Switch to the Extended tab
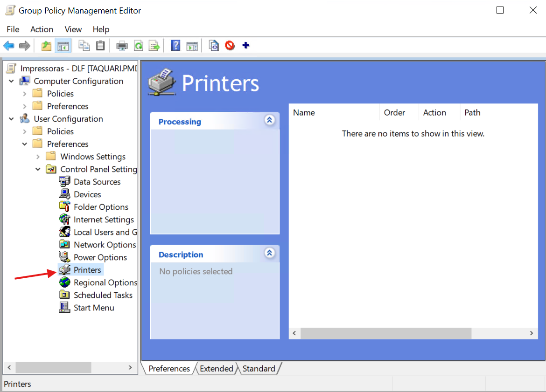This screenshot has width=546, height=392. tap(216, 369)
